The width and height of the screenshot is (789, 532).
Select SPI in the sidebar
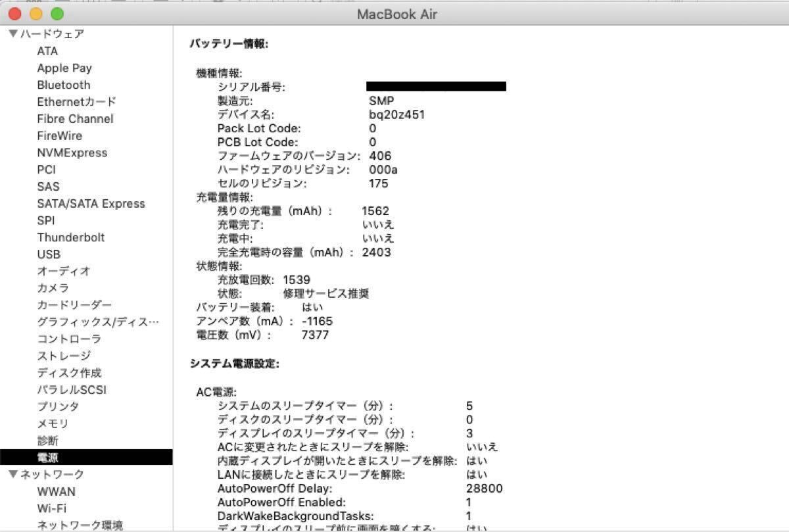(46, 220)
